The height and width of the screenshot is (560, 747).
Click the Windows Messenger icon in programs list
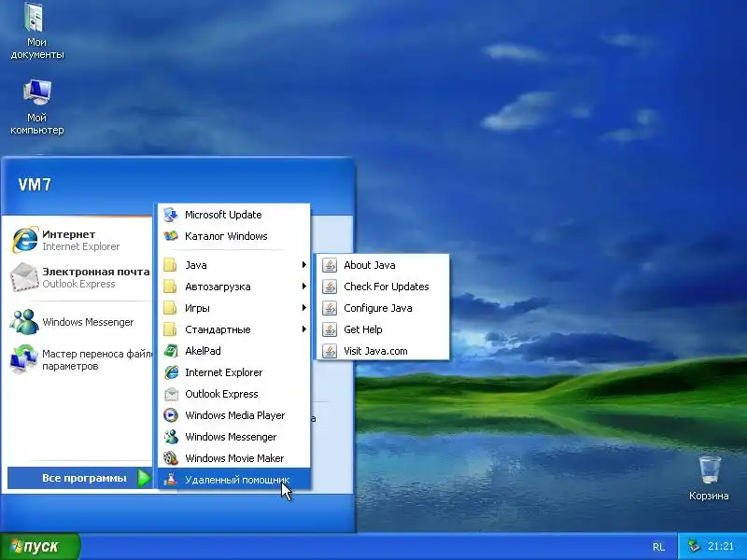click(x=171, y=437)
